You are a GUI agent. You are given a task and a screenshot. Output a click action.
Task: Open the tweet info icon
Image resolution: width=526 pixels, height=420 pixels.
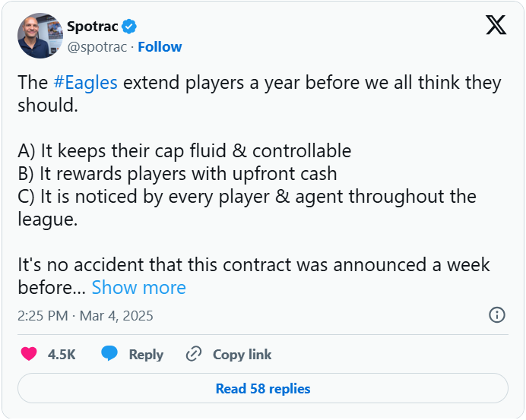(496, 314)
